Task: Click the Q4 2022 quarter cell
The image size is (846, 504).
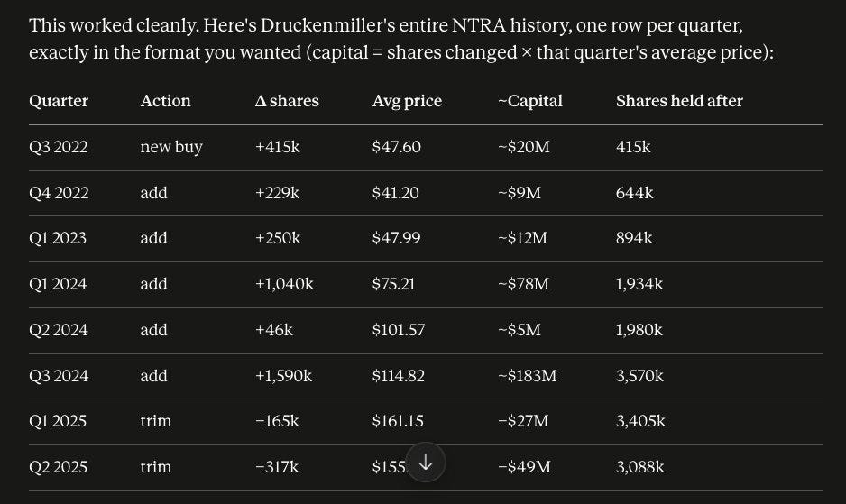Action: pyautogui.click(x=59, y=193)
